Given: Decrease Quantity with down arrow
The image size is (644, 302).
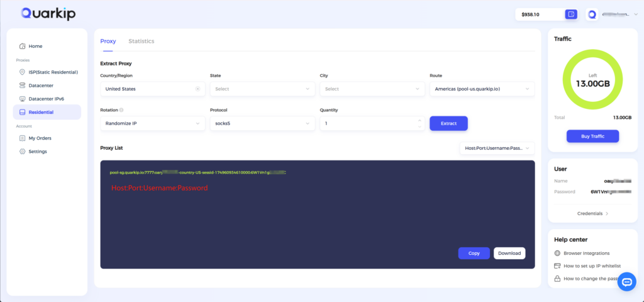Looking at the screenshot, I should (419, 126).
